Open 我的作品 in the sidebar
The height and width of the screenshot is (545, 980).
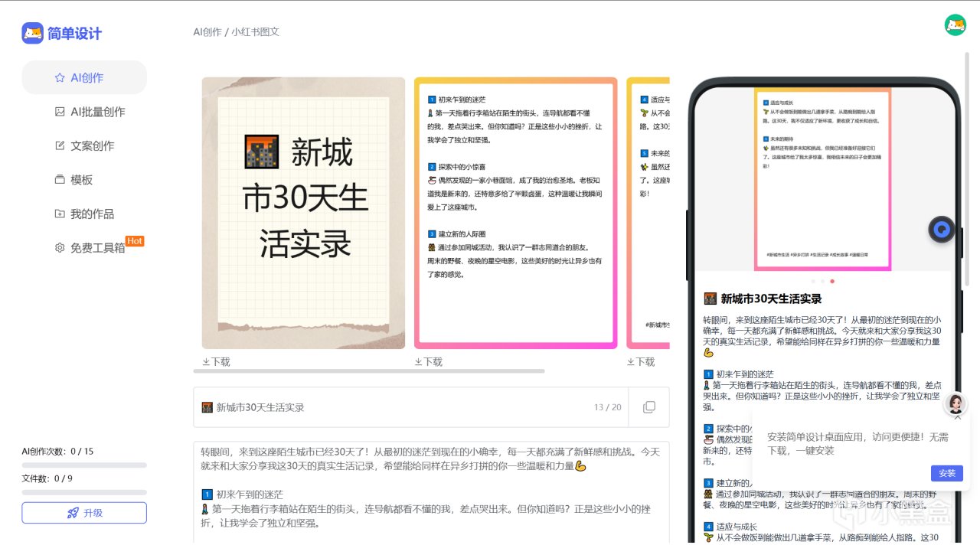84,214
